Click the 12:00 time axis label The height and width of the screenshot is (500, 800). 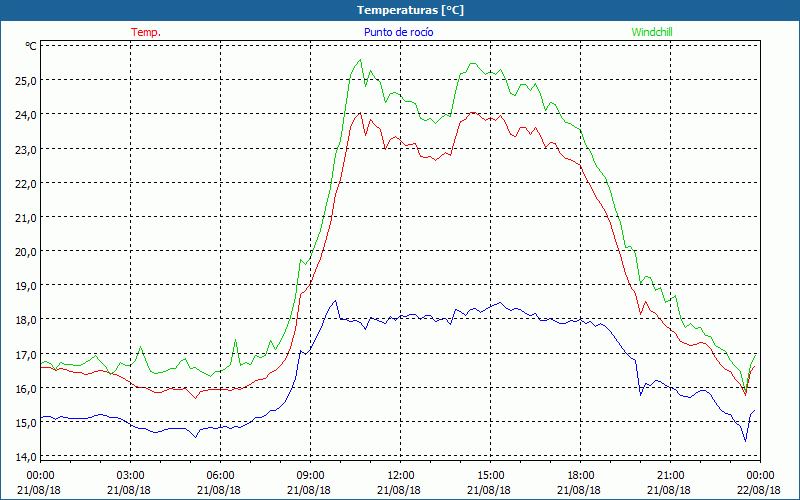[401, 476]
